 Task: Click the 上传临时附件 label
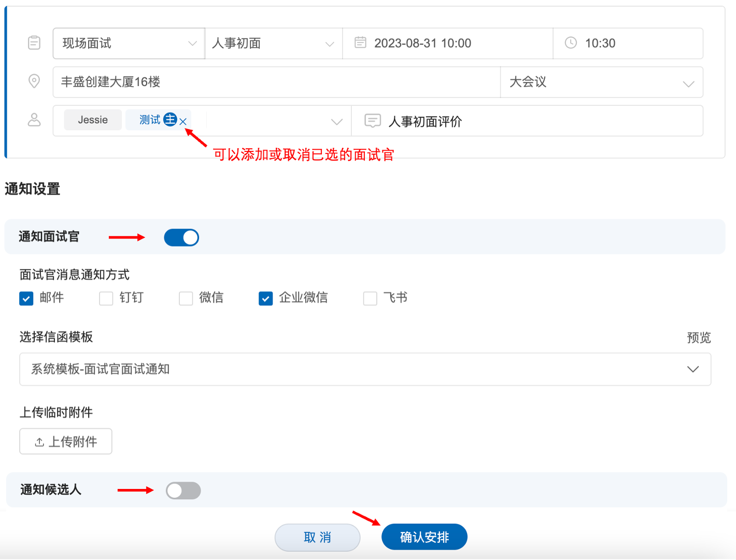tap(56, 412)
